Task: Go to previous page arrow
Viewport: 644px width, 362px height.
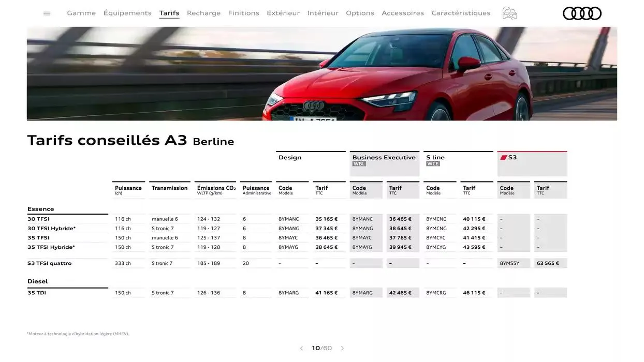Action: [x=301, y=349]
